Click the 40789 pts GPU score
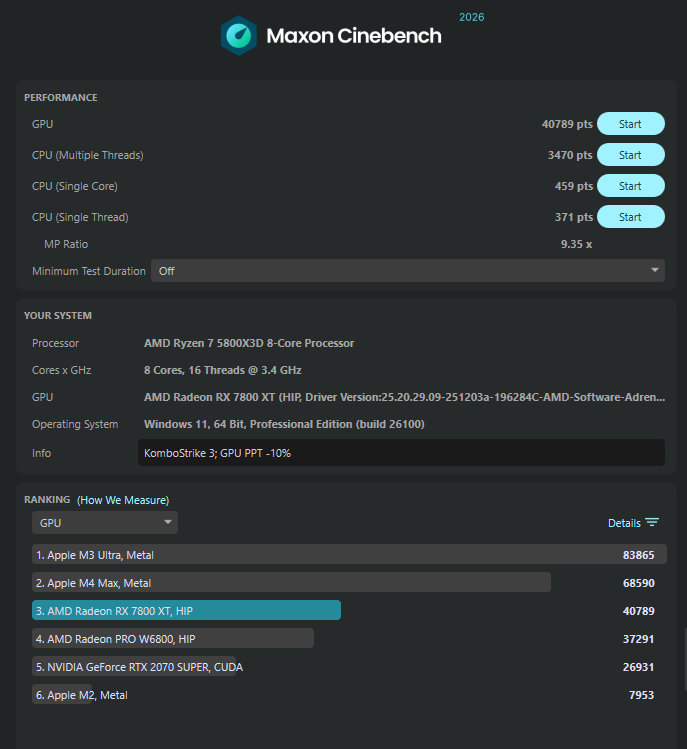 pos(567,124)
